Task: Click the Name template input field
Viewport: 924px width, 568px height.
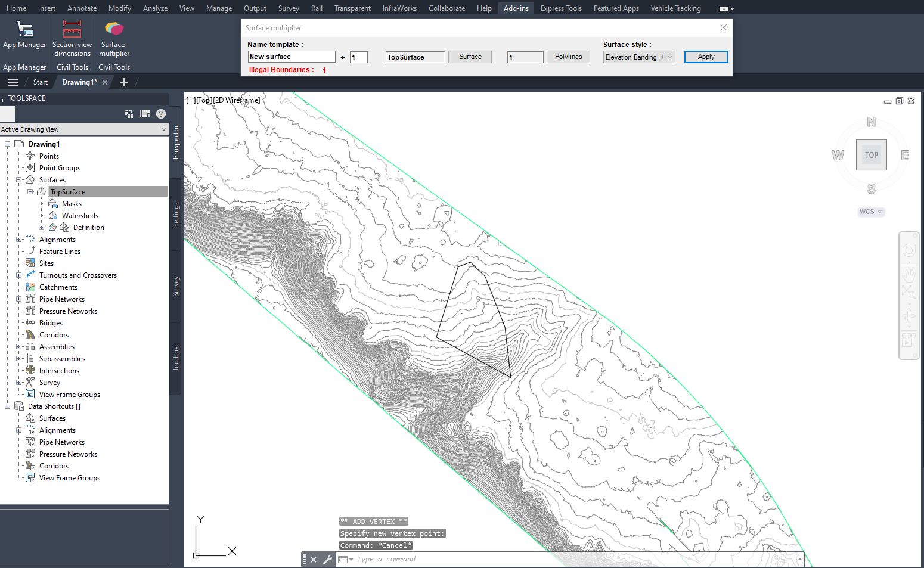Action: (291, 57)
